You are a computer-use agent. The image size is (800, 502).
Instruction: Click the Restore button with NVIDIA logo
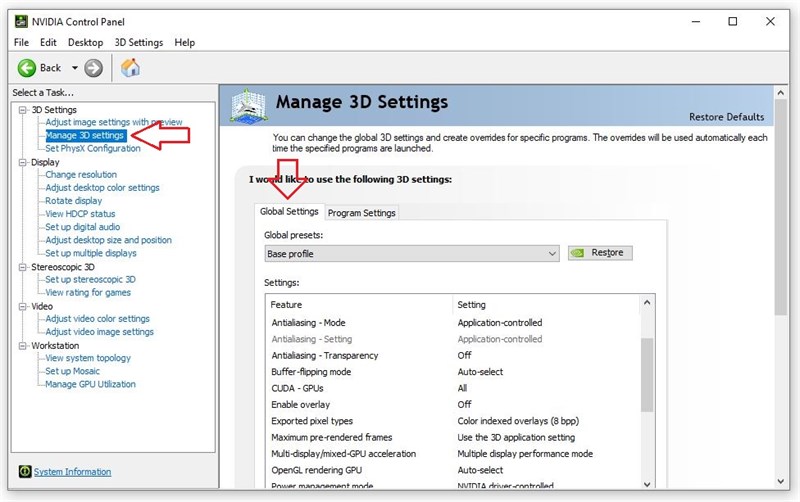coord(600,253)
